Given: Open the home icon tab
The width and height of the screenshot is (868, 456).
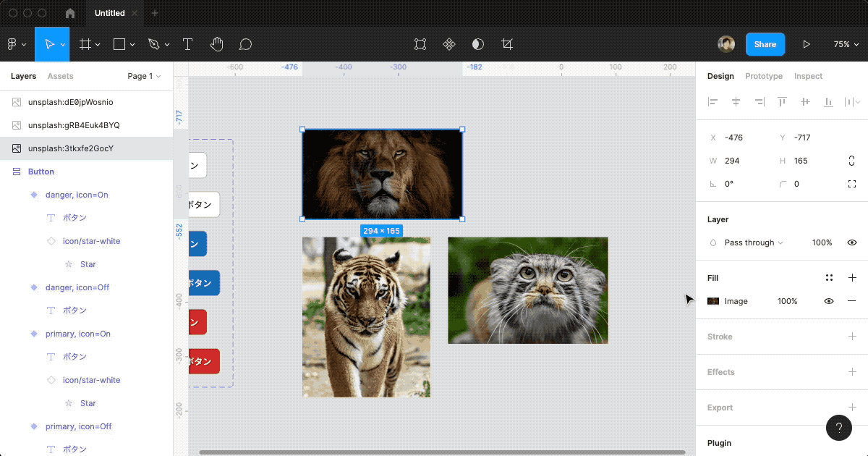Looking at the screenshot, I should (x=70, y=13).
